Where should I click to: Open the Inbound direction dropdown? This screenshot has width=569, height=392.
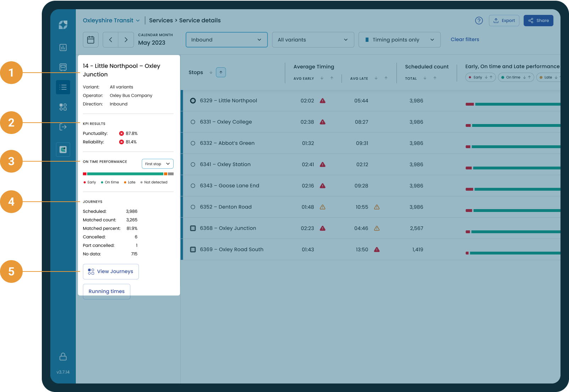tap(227, 40)
